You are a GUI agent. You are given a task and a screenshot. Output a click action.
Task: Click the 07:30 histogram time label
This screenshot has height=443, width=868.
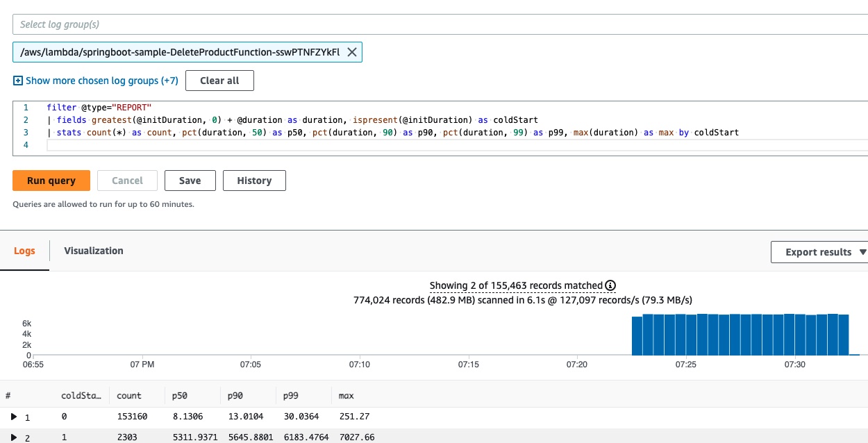(794, 364)
